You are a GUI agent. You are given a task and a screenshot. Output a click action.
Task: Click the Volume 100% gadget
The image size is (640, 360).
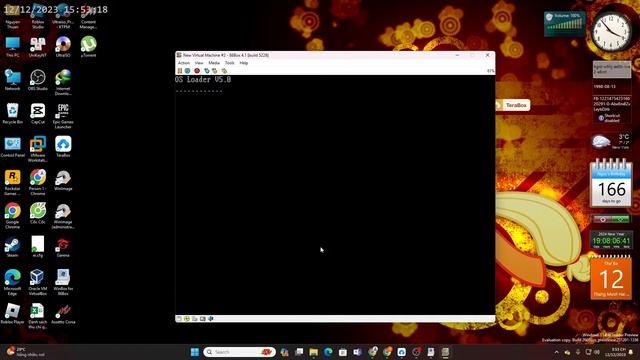click(x=565, y=24)
